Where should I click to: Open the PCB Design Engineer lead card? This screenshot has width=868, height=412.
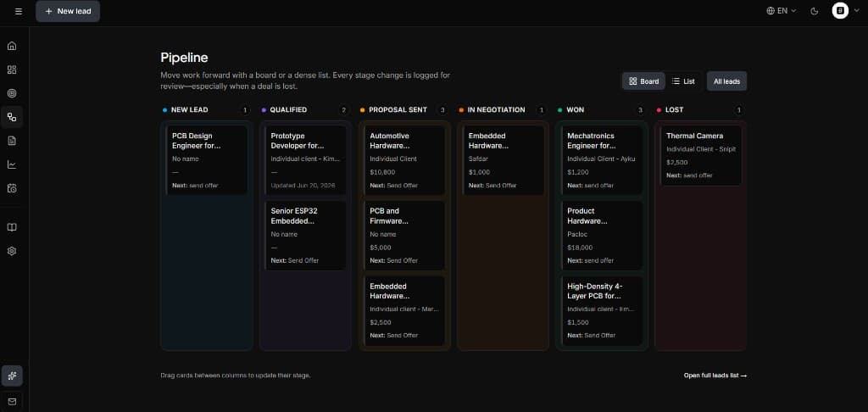click(207, 160)
